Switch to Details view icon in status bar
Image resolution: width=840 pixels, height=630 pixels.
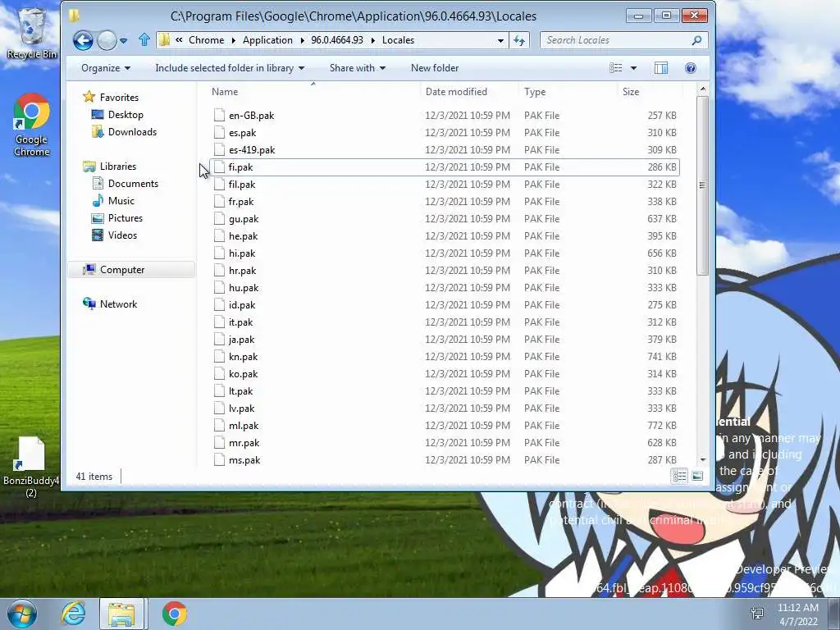click(679, 476)
